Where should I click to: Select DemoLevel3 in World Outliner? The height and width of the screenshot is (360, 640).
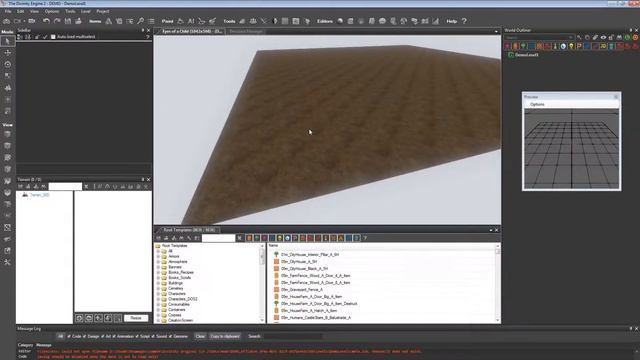tap(527, 55)
